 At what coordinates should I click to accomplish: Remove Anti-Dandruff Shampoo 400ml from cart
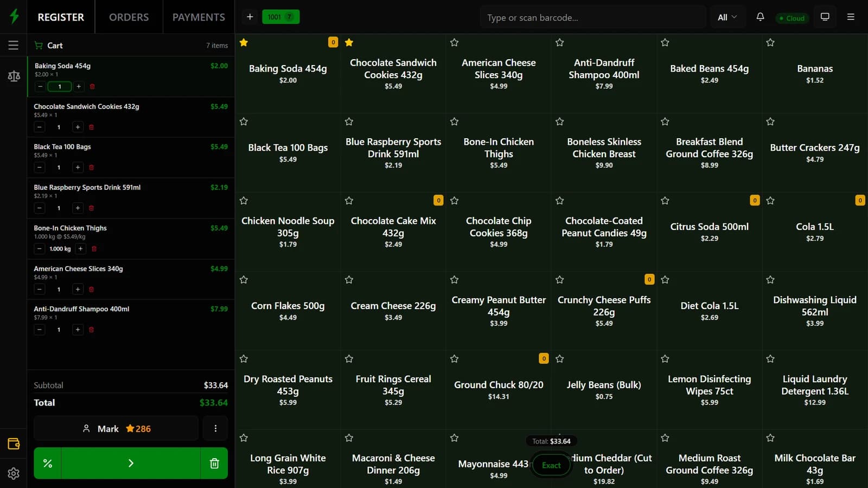(x=91, y=330)
